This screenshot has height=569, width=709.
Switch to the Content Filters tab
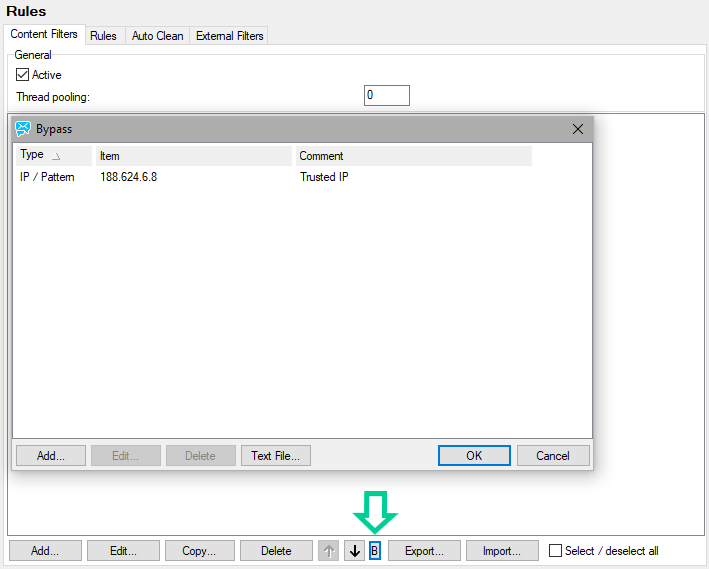[44, 34]
